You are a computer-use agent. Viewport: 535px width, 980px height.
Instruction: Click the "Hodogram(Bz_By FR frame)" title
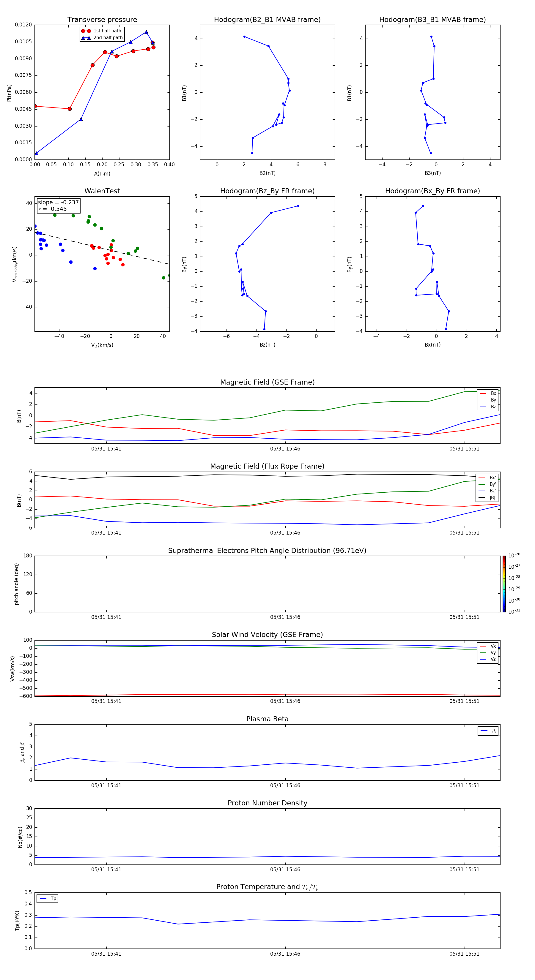[267, 191]
